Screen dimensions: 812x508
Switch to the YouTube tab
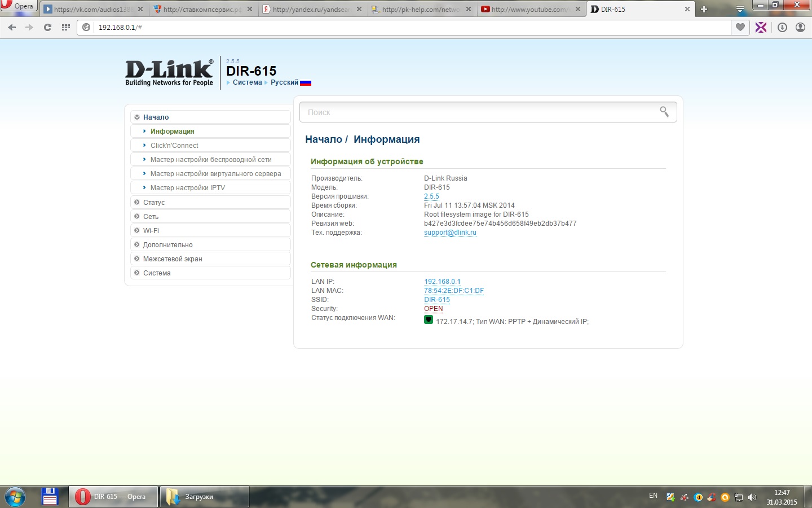531,9
